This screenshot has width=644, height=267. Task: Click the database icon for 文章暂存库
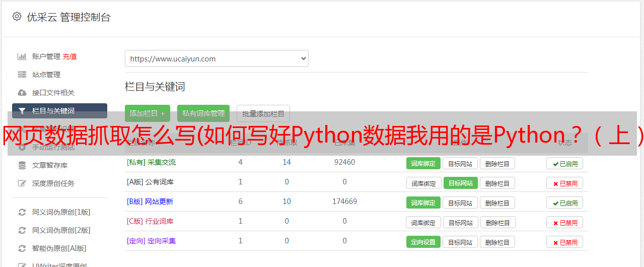pos(22,165)
